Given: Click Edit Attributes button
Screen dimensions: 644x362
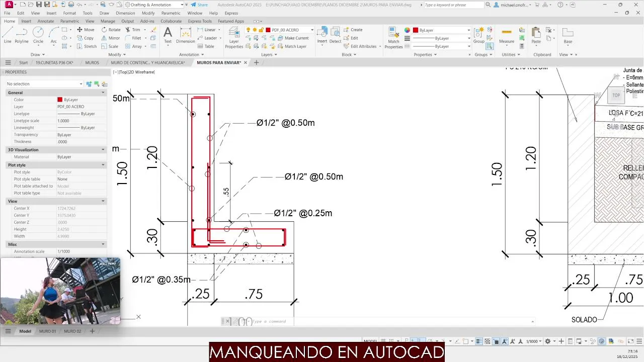Looking at the screenshot, I should (360, 46).
